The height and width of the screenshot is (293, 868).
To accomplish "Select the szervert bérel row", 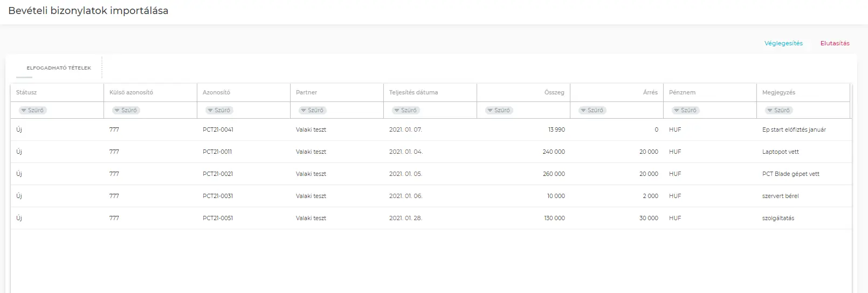I will click(x=780, y=196).
